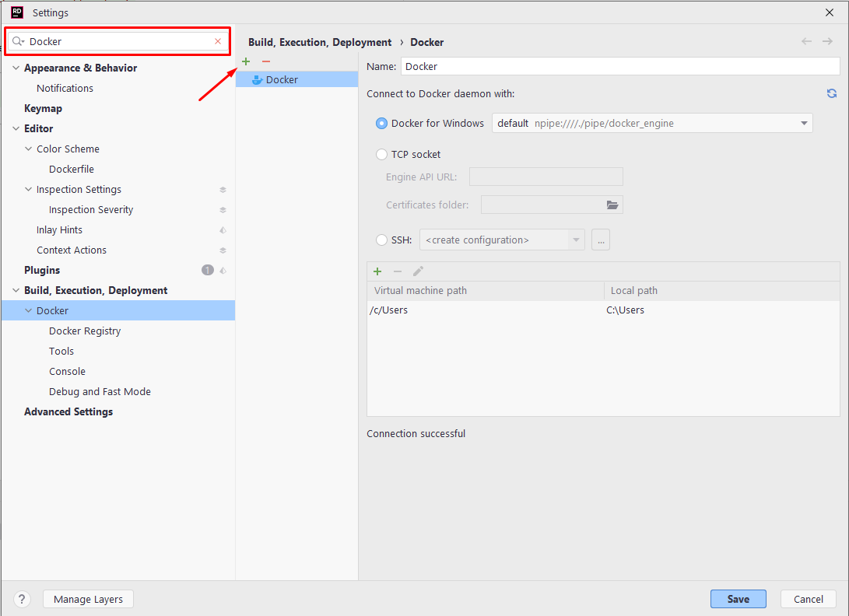Open the Context Actions page

pyautogui.click(x=72, y=250)
